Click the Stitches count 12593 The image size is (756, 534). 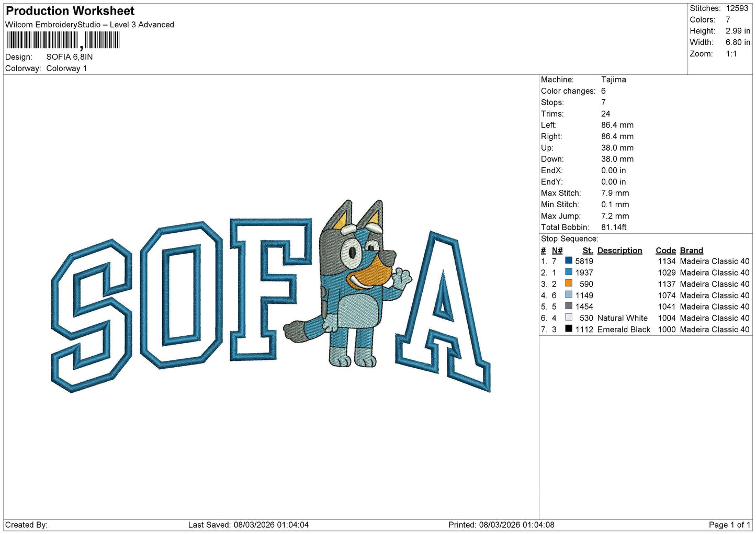tap(737, 8)
